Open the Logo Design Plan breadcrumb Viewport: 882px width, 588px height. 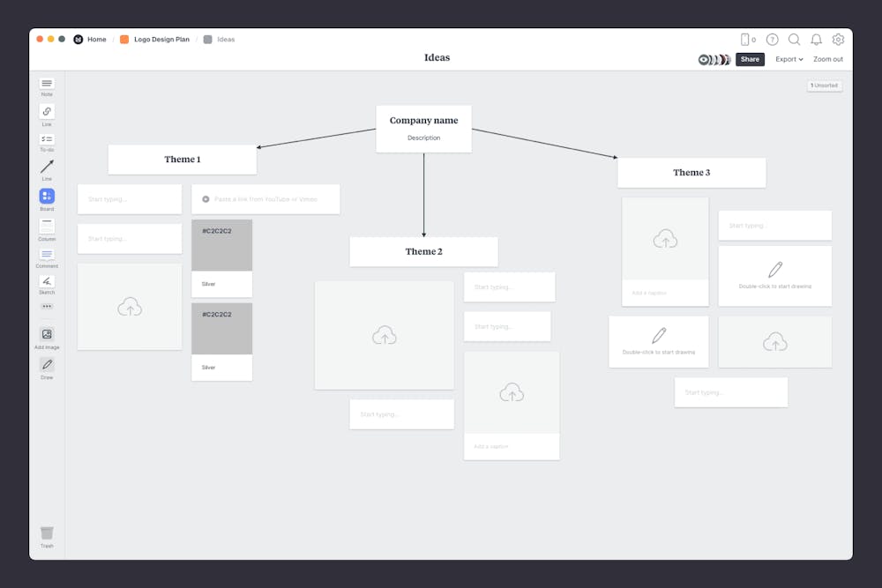coord(161,39)
